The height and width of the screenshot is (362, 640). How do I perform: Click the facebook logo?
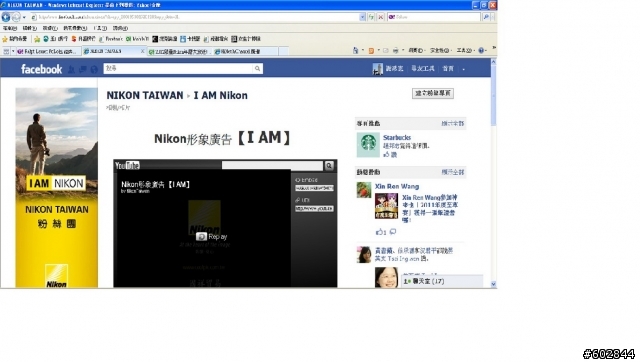coord(41,69)
